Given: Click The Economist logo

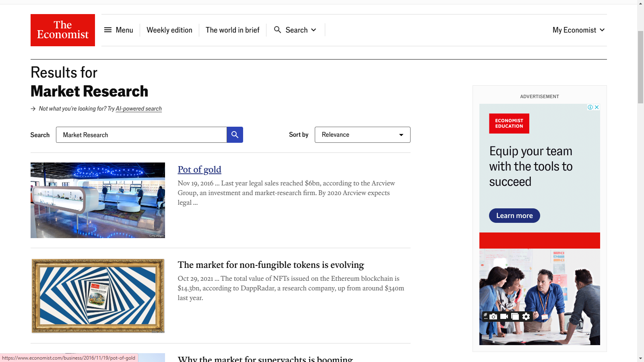Looking at the screenshot, I should pos(63,30).
